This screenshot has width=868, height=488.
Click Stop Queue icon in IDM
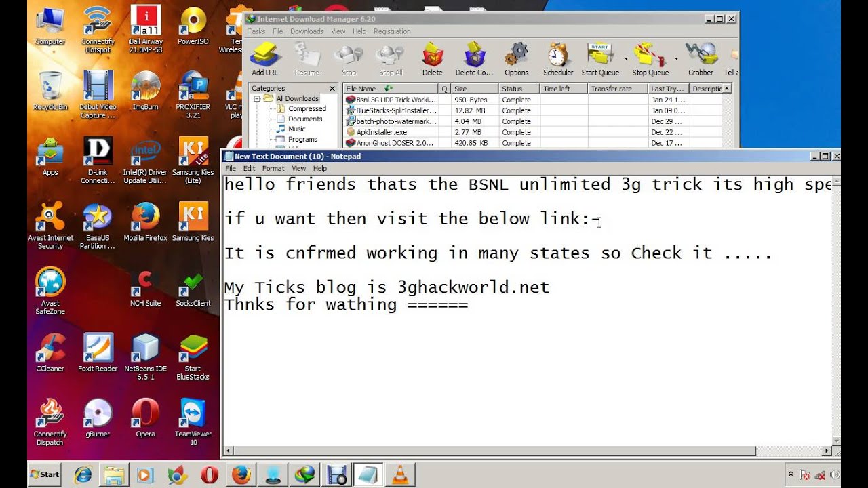(650, 59)
